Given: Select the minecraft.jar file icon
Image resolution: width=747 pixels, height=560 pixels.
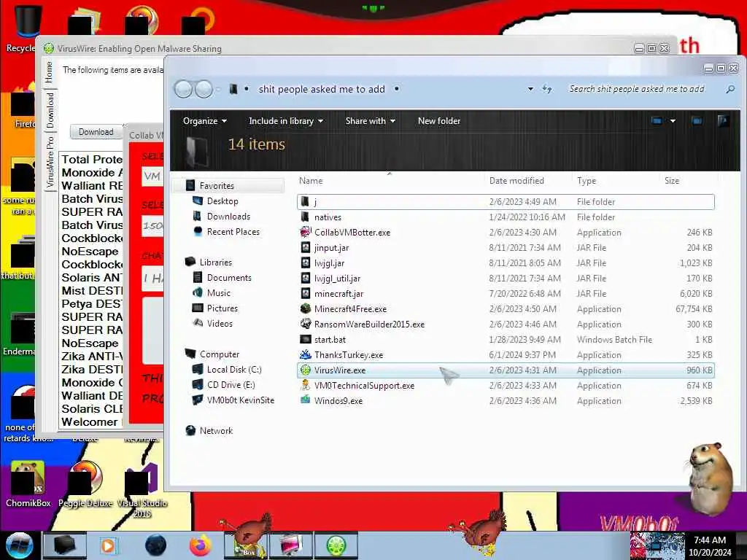Looking at the screenshot, I should (x=306, y=293).
